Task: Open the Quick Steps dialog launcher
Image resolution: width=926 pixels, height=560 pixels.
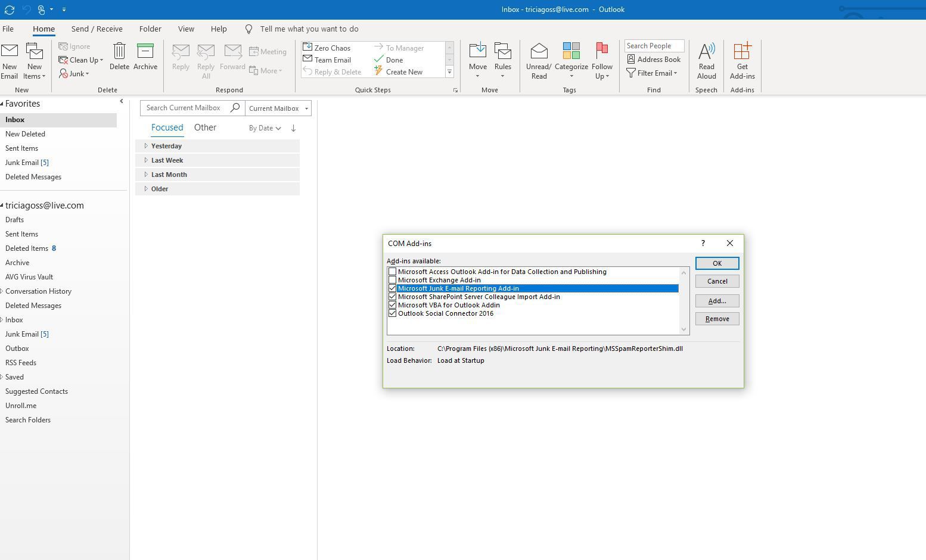Action: [455, 90]
